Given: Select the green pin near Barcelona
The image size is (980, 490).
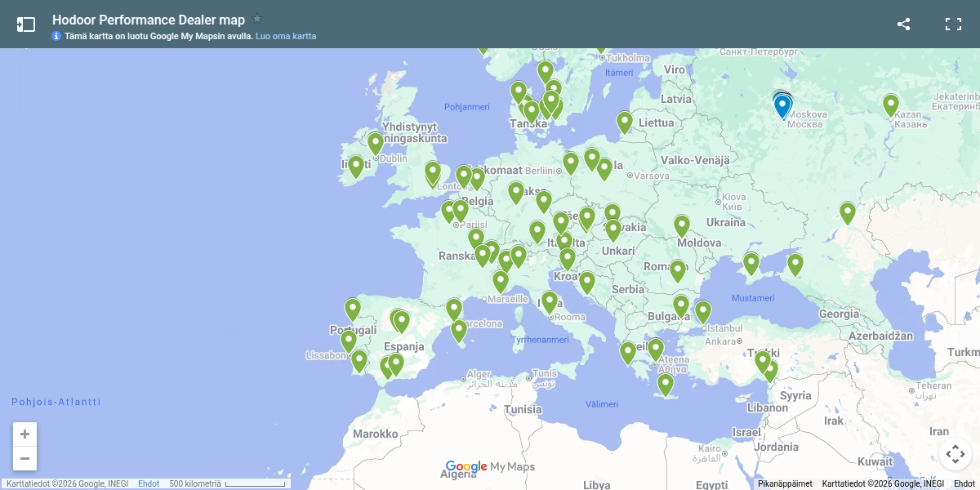Looking at the screenshot, I should 454,310.
